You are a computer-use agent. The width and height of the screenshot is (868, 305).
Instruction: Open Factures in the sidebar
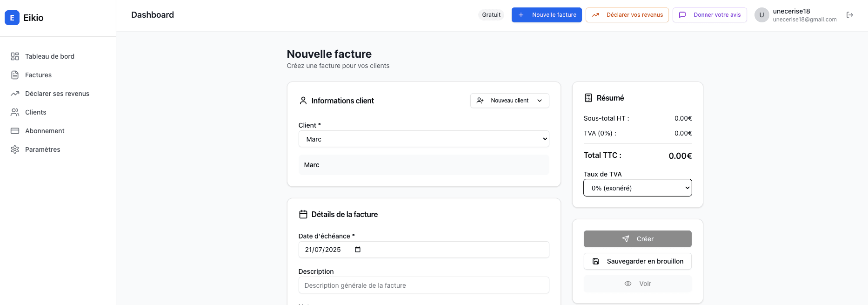click(x=38, y=75)
